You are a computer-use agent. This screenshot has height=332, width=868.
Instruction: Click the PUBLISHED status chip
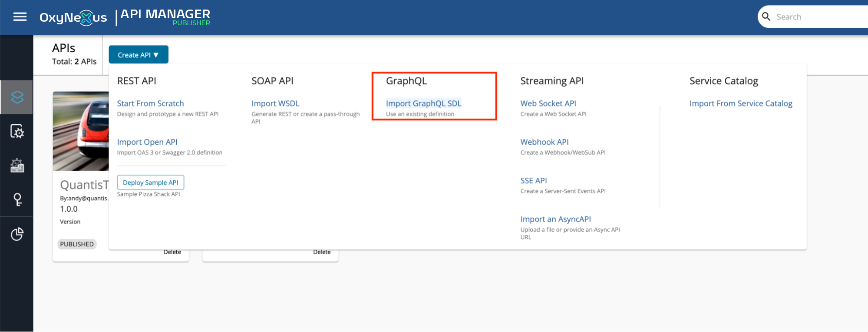77,244
